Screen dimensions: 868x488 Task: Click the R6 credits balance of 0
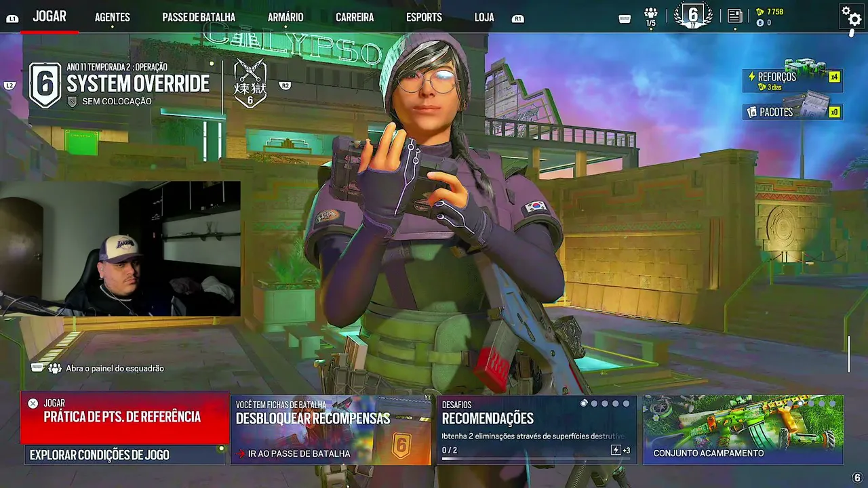769,23
